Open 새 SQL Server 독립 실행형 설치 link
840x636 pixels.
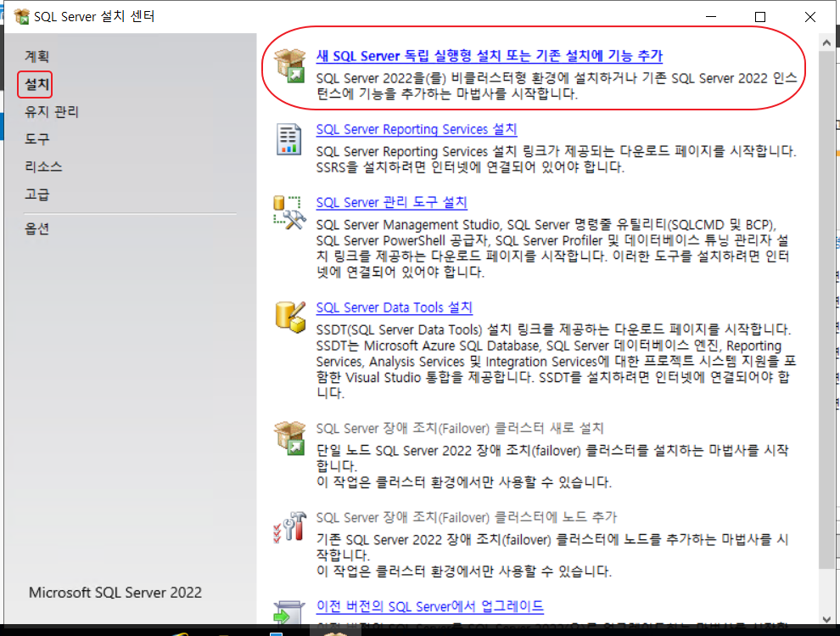click(489, 56)
